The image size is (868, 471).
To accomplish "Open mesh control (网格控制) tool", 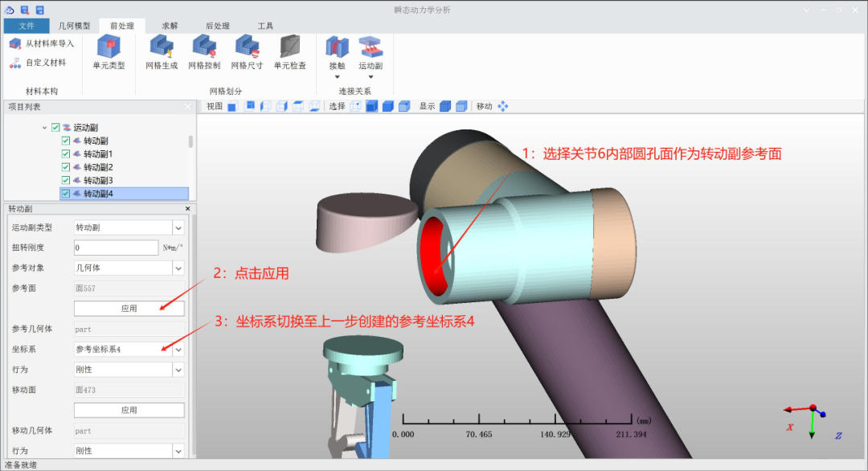I will pyautogui.click(x=204, y=52).
